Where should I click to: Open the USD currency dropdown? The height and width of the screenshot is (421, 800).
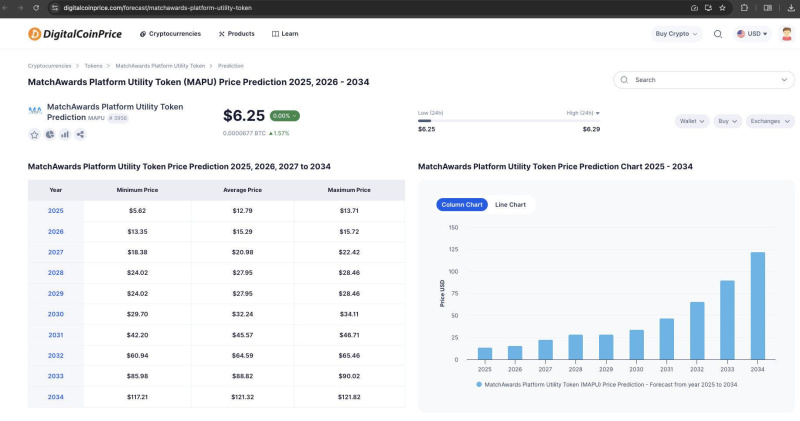(x=752, y=33)
